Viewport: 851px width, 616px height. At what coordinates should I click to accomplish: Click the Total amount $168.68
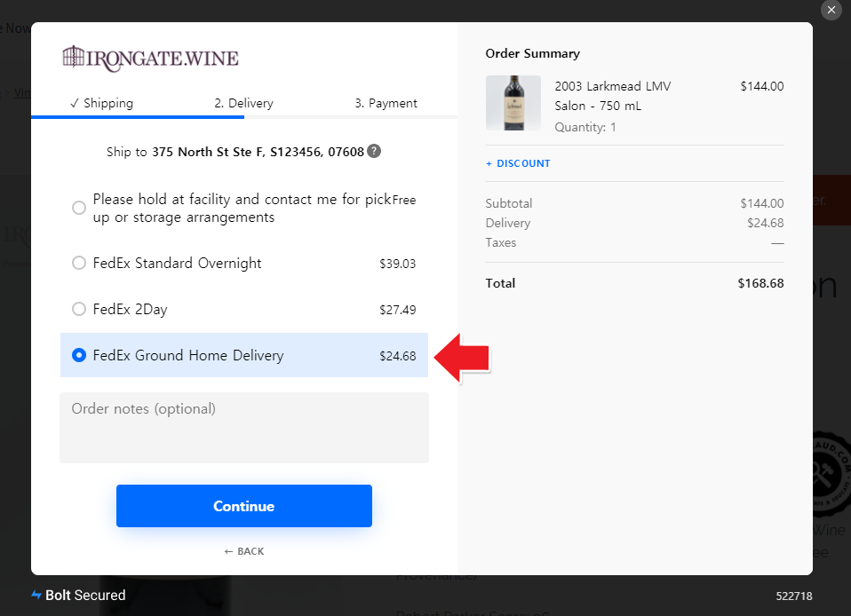tap(761, 283)
